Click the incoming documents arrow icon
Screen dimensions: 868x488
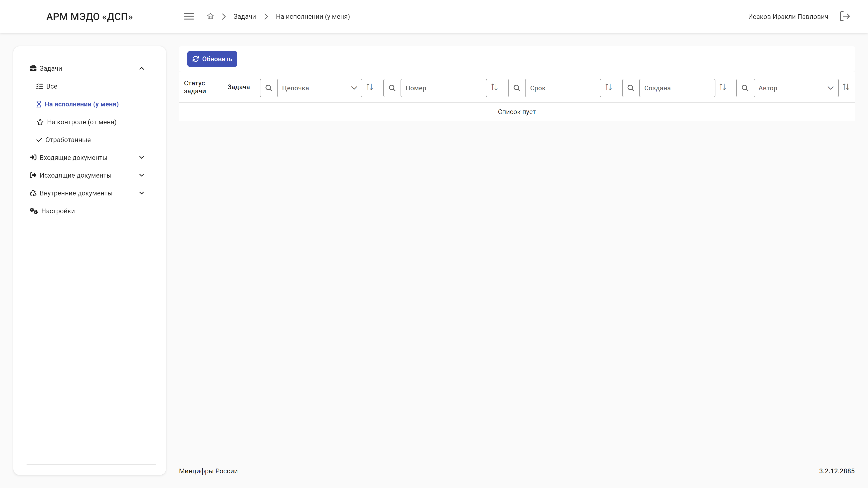[33, 158]
